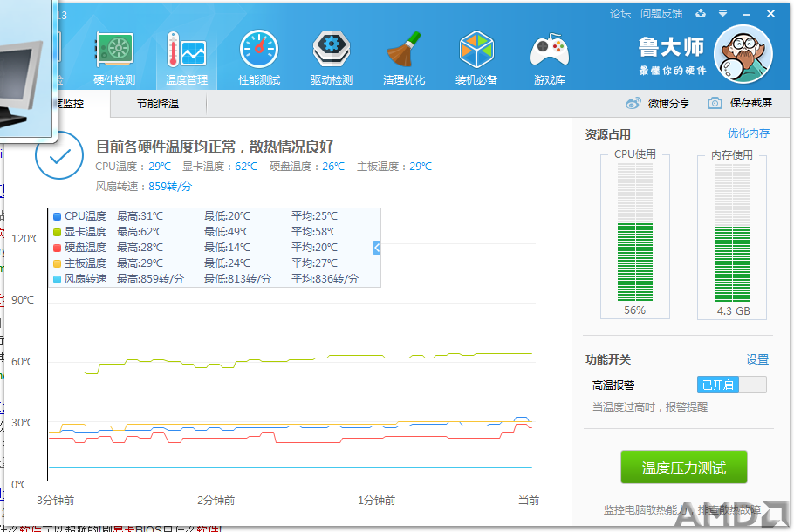
Task: Click the 功能开关 section heading
Action: (x=607, y=359)
